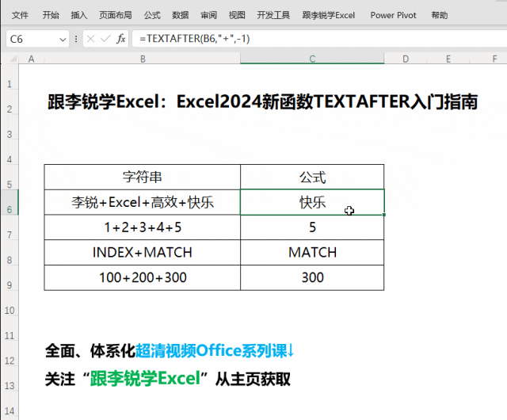Select column D header
The height and width of the screenshot is (420, 507).
pyautogui.click(x=406, y=59)
